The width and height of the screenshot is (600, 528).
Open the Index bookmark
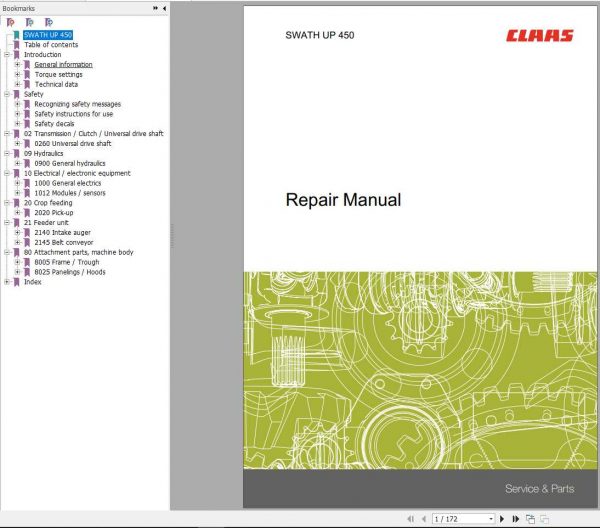click(x=33, y=282)
